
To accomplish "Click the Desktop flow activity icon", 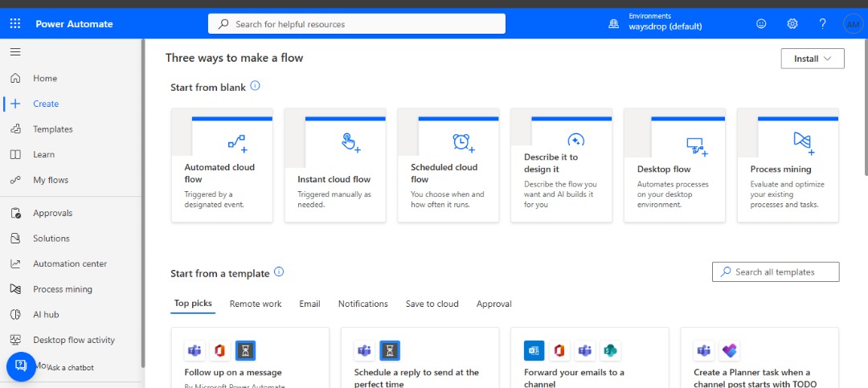I will coord(15,340).
